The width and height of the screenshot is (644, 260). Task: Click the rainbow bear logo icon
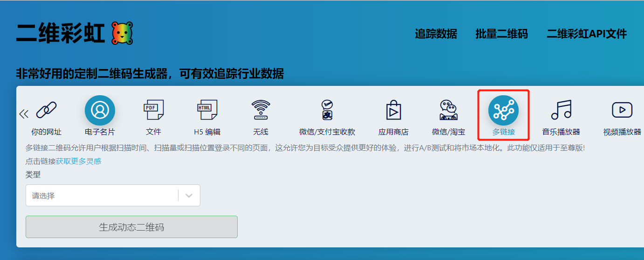pyautogui.click(x=122, y=33)
